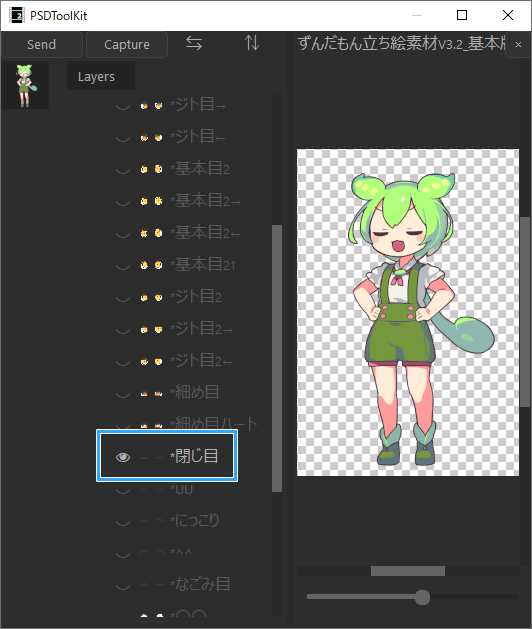Screen dimensions: 532x629
Task: Click the vertical flip arrows icon
Action: click(252, 43)
